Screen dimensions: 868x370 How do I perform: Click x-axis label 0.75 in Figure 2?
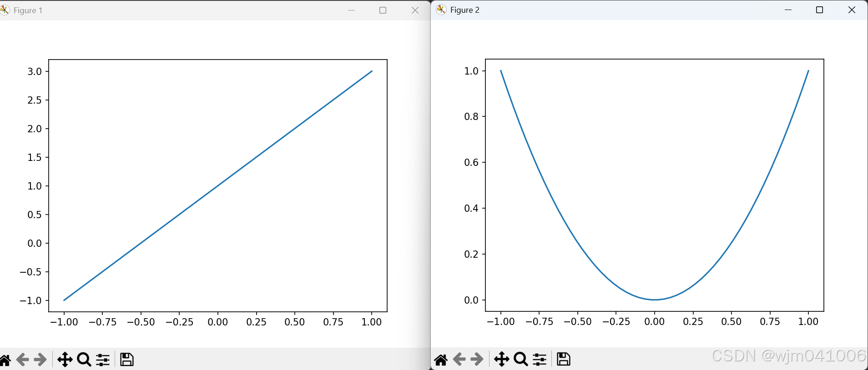click(x=770, y=321)
